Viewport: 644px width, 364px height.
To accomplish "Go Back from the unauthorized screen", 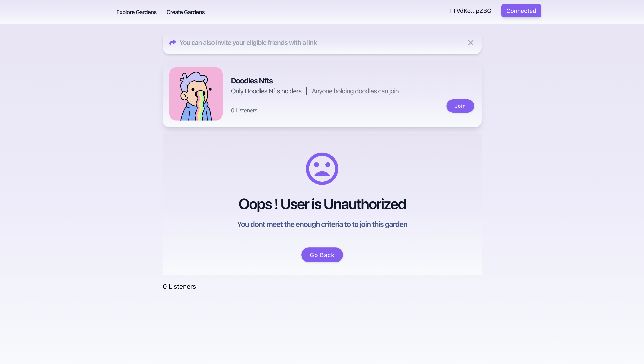I will pyautogui.click(x=322, y=255).
